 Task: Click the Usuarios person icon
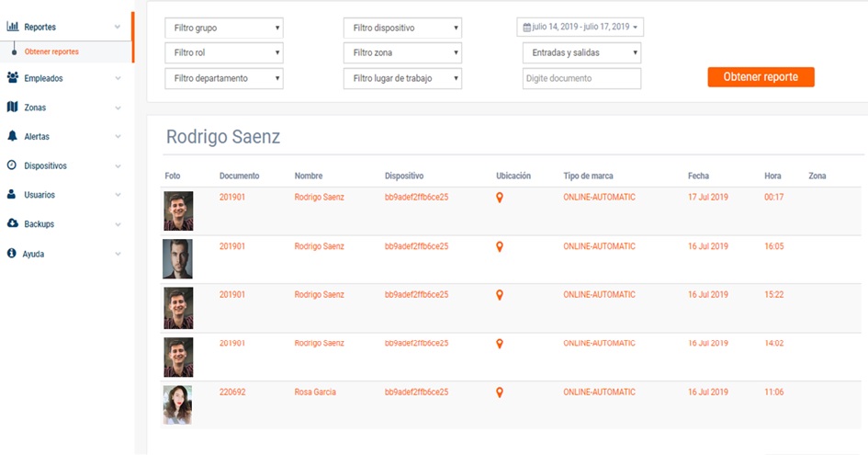13,195
